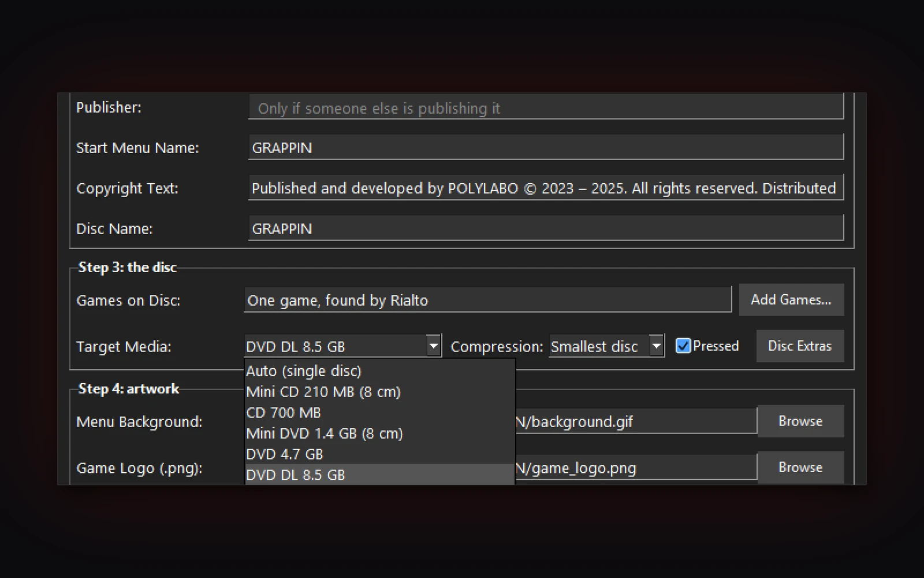
Task: Click the Copyright Text field
Action: [546, 188]
